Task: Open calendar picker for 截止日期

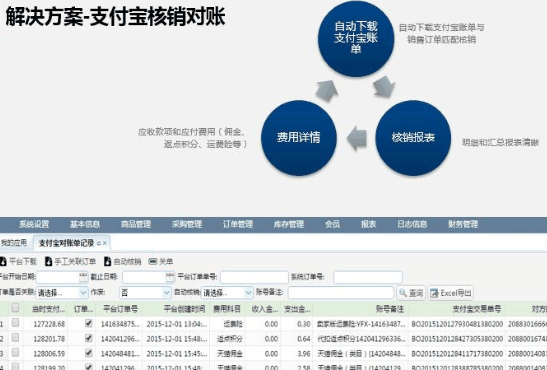Action: (x=170, y=277)
